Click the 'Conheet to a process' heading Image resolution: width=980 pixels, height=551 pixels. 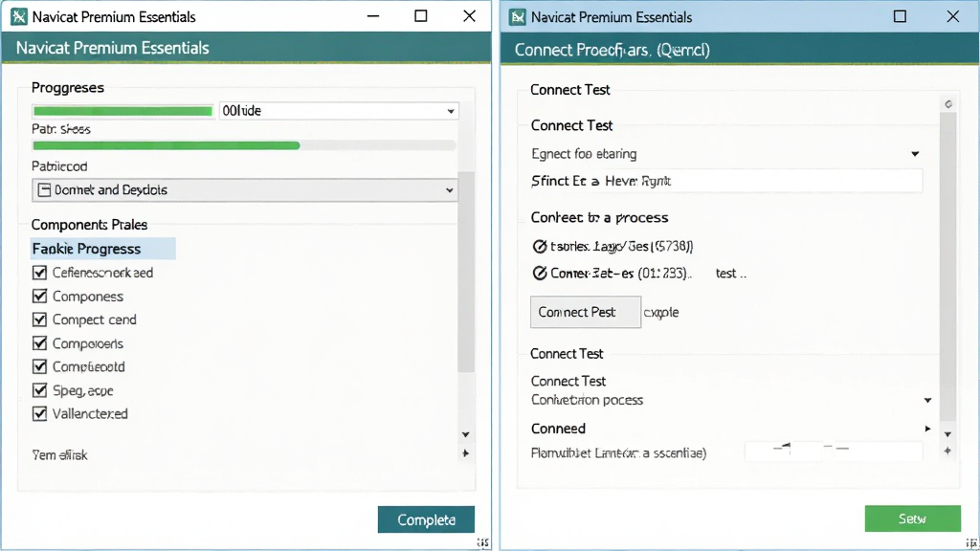point(599,217)
